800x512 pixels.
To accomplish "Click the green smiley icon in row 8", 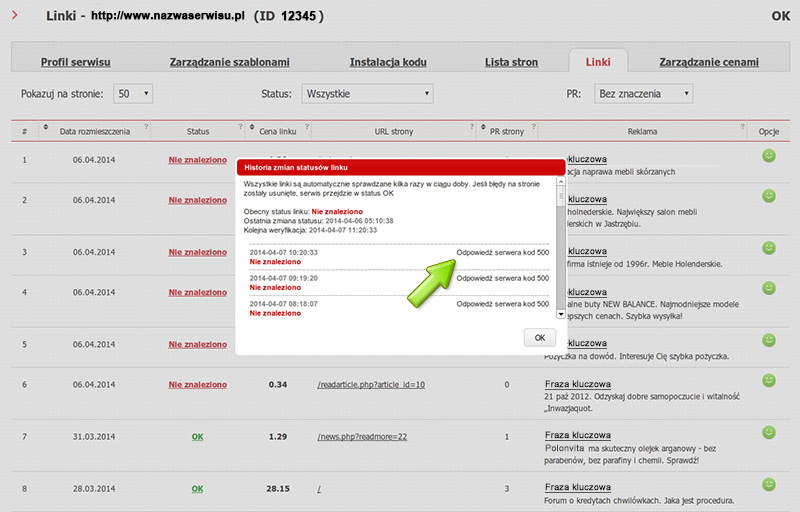I will click(x=768, y=485).
